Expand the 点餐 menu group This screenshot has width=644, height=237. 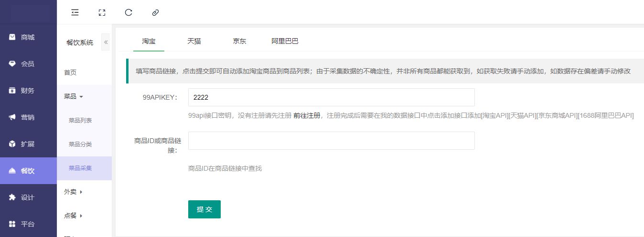74,216
